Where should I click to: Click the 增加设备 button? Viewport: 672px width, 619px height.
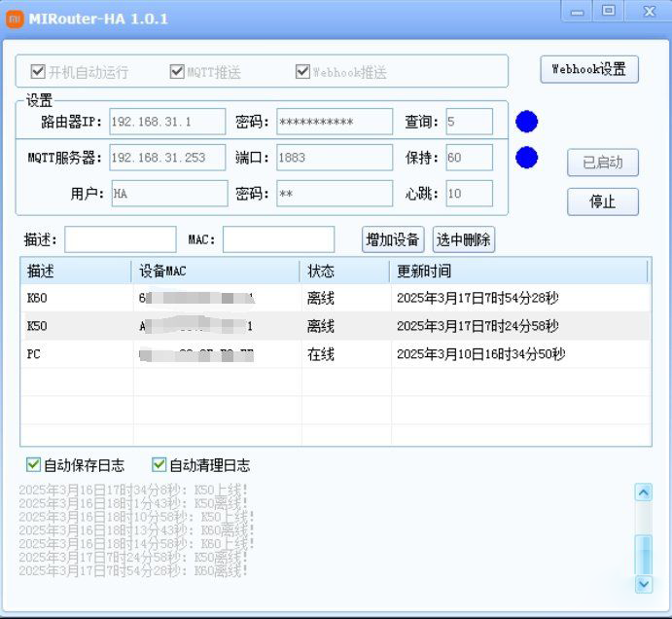(393, 239)
